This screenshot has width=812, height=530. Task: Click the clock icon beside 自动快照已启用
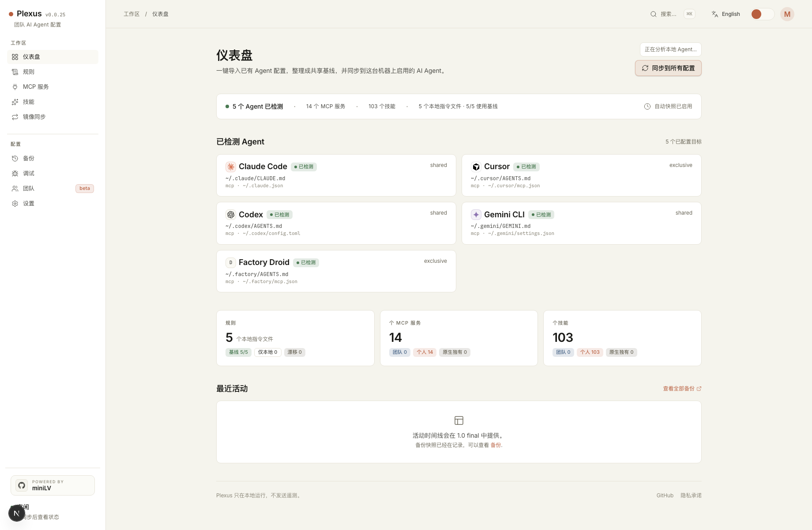647,106
